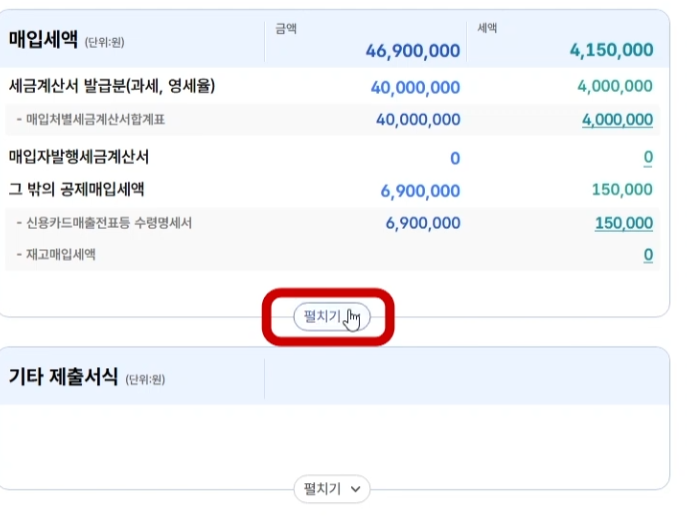Click 6,900,000 in 그 밖의 공제매입세액 row
The image size is (687, 527).
pos(420,191)
